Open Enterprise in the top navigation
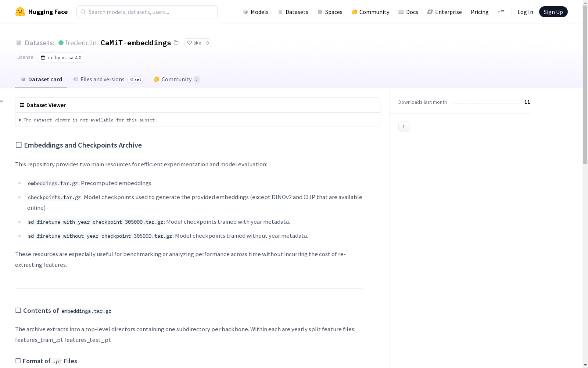The image size is (588, 368). click(x=444, y=12)
